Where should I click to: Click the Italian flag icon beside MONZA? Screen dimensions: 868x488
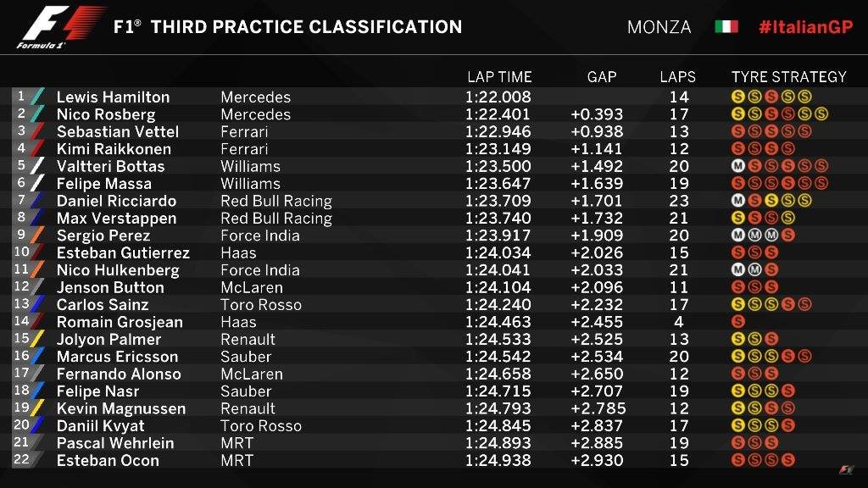pyautogui.click(x=726, y=27)
